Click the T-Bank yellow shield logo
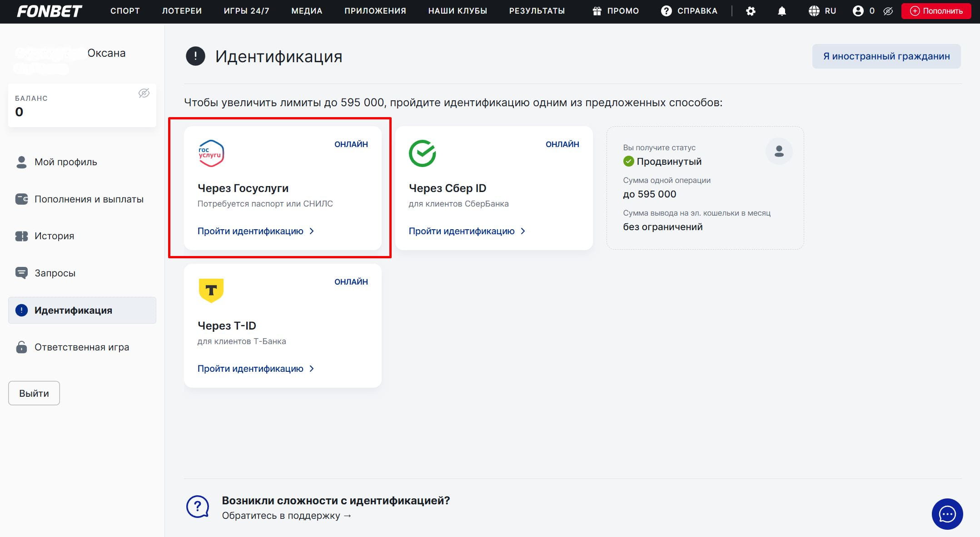 (211, 291)
